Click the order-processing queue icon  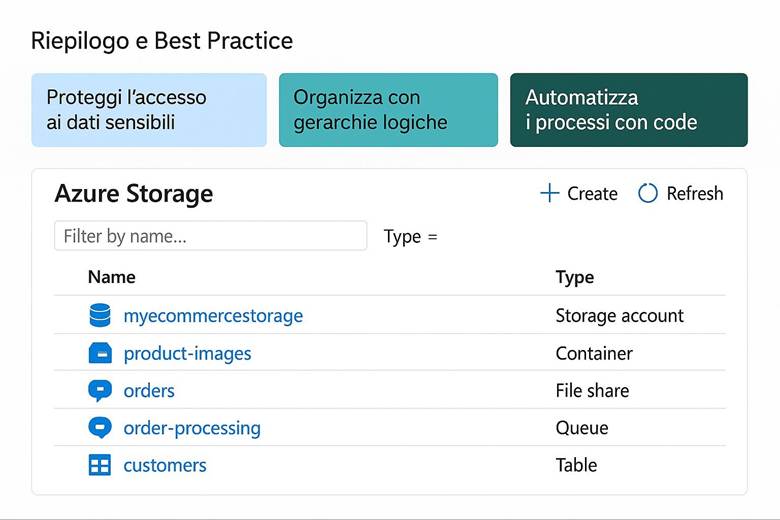click(x=100, y=428)
